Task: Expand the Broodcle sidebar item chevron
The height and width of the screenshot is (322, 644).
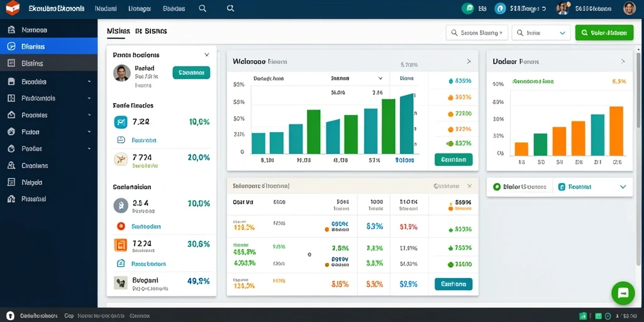Action: [x=89, y=82]
